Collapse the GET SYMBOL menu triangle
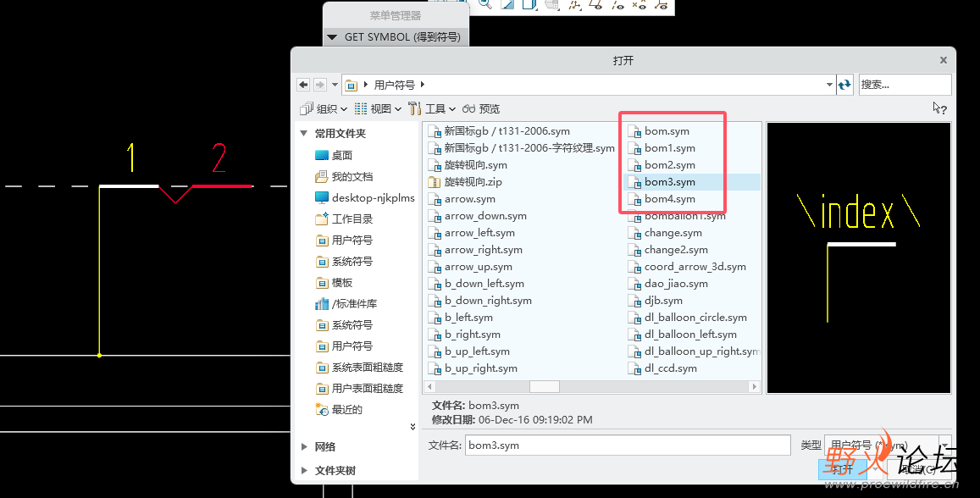The width and height of the screenshot is (980, 498). pos(333,37)
